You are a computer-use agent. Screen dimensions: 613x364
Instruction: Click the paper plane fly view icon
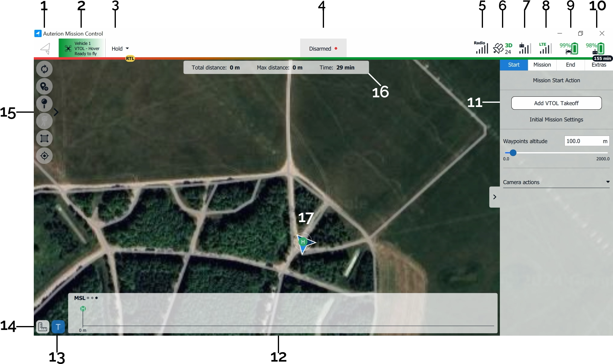[46, 48]
